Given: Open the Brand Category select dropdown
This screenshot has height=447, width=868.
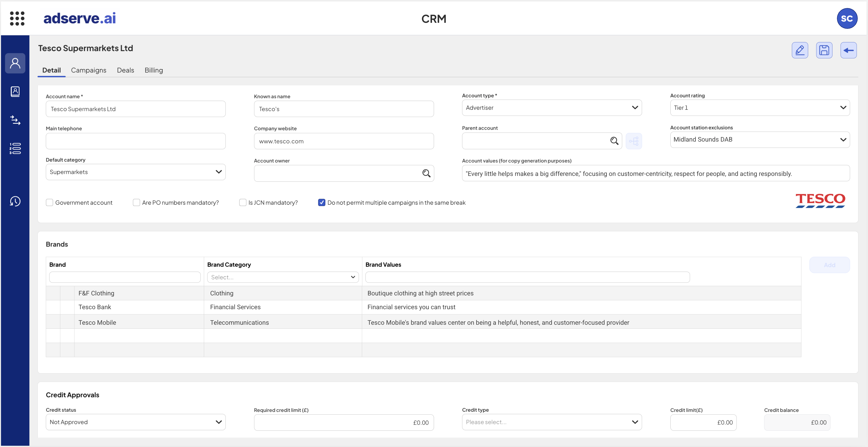Looking at the screenshot, I should point(283,277).
